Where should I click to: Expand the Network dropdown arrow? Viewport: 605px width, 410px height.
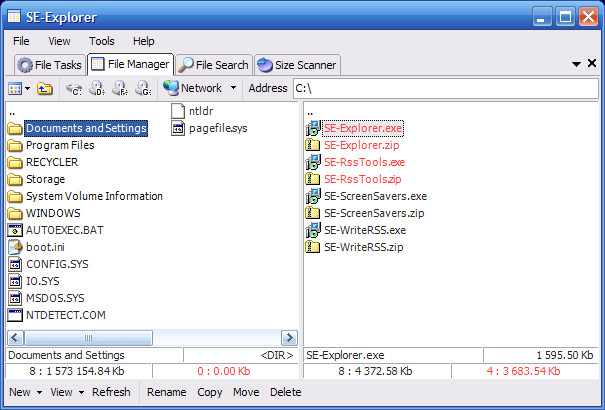[x=233, y=88]
